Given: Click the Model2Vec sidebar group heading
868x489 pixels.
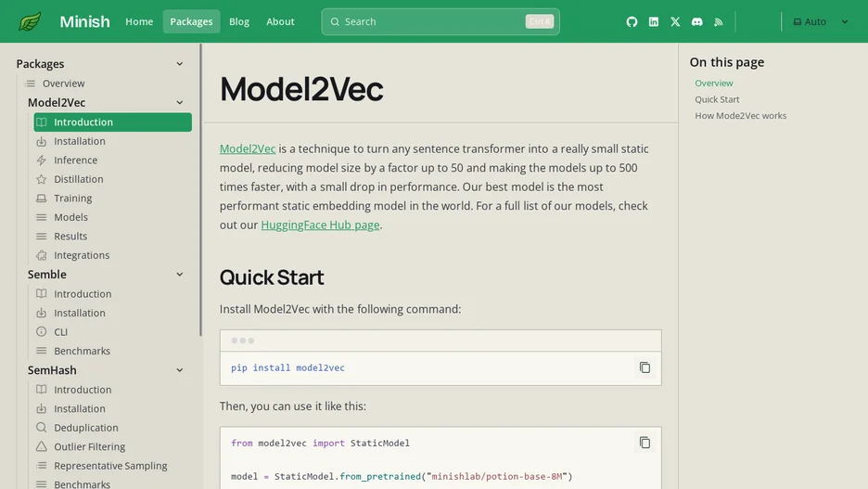Looking at the screenshot, I should (x=57, y=102).
